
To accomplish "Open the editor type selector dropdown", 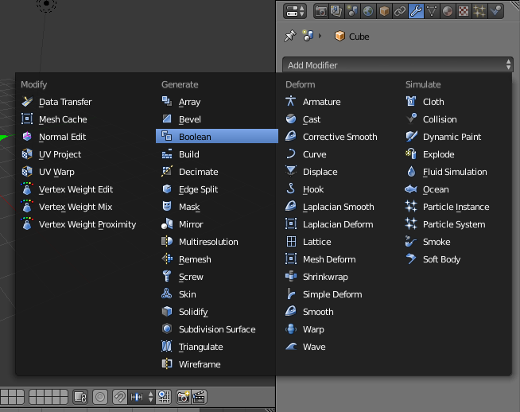I will click(x=295, y=11).
